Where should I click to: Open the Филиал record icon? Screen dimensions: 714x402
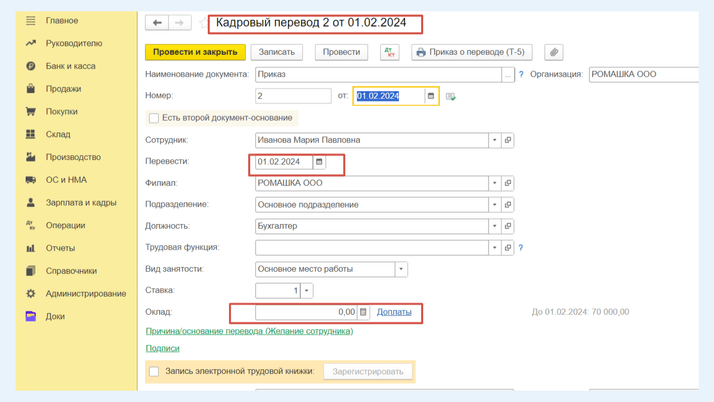[508, 183]
